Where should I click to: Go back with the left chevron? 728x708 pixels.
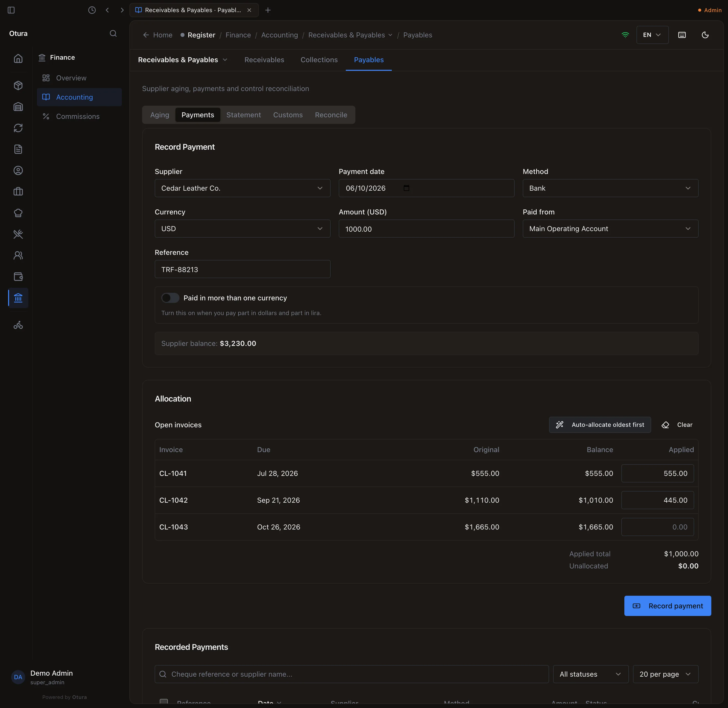click(x=107, y=10)
